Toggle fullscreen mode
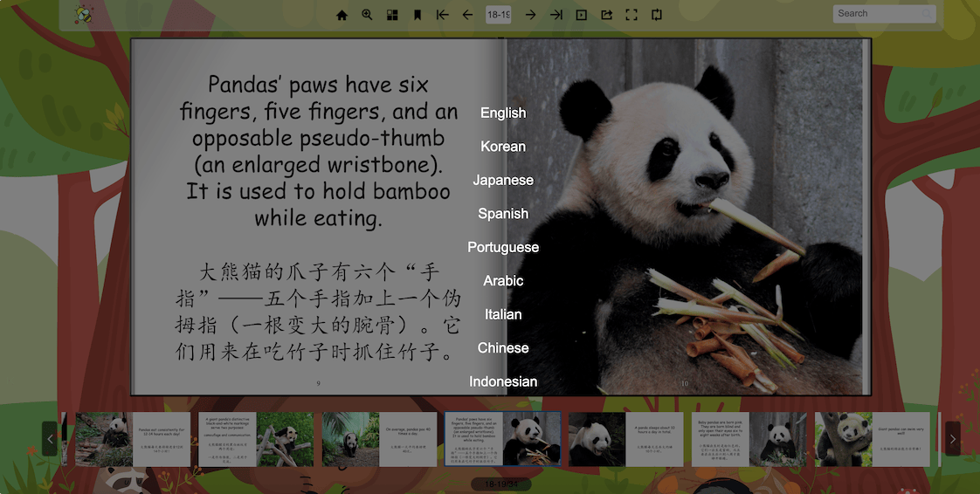Screen dimensions: 980x494 click(631, 15)
